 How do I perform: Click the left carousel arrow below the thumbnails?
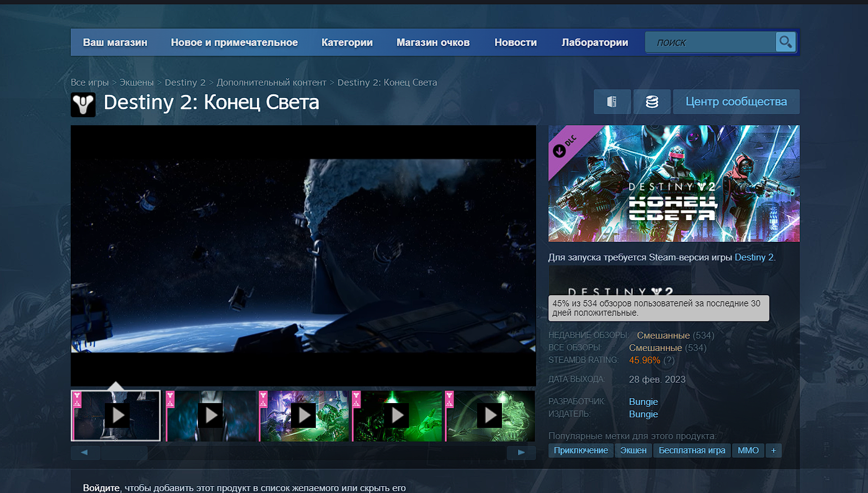85,452
